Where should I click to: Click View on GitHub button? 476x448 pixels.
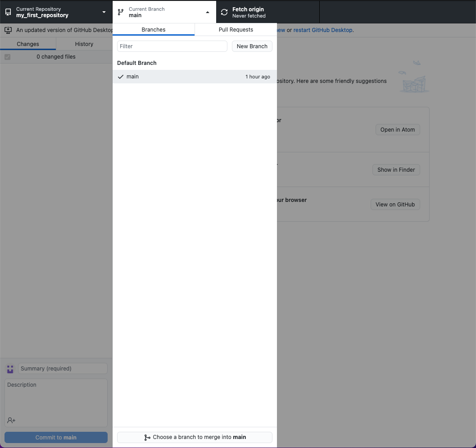coord(395,205)
